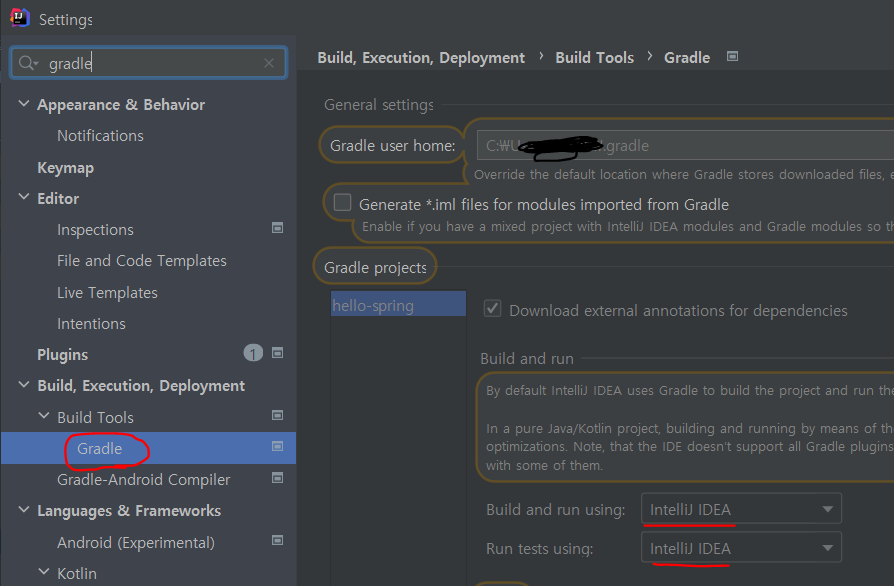This screenshot has height=586, width=894.
Task: Clear the gradle search text
Action: (x=269, y=63)
